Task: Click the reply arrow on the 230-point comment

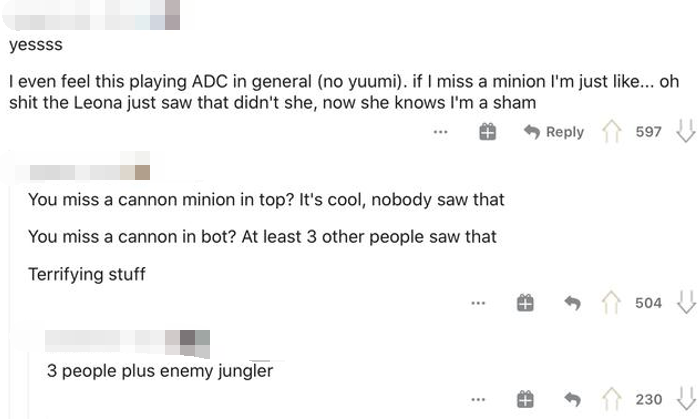Action: point(573,399)
